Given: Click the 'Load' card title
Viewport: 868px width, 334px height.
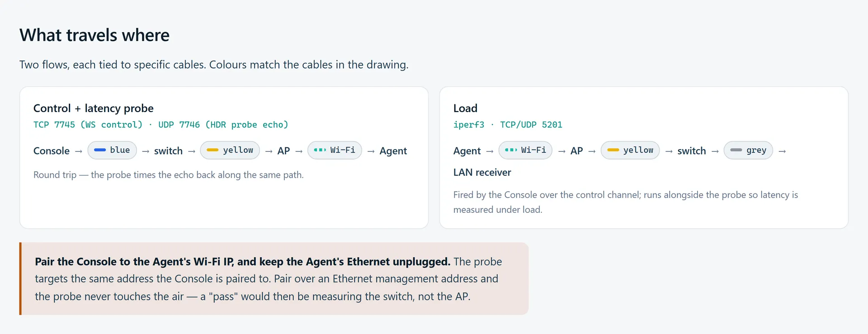Looking at the screenshot, I should tap(465, 108).
